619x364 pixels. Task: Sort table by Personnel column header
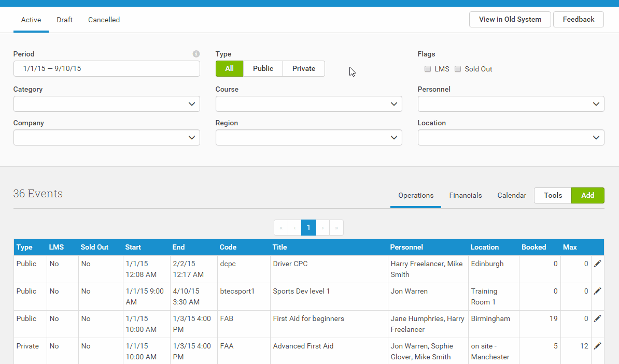[406, 247]
